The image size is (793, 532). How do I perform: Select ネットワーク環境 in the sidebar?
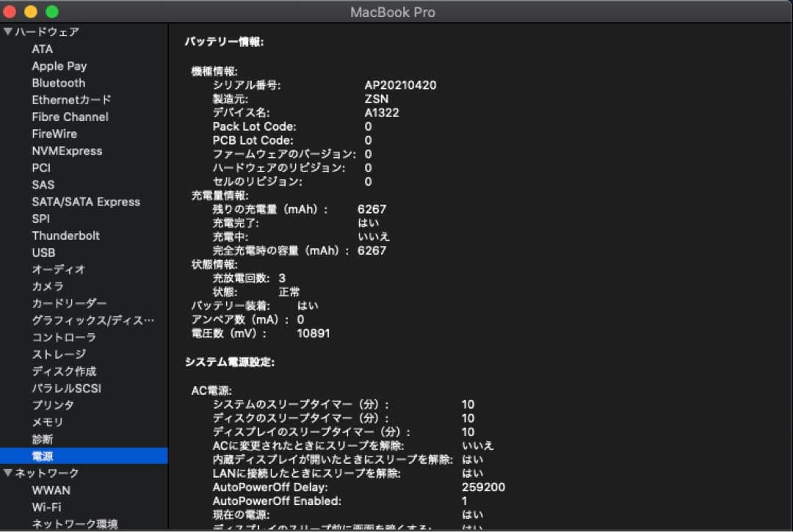[75, 524]
